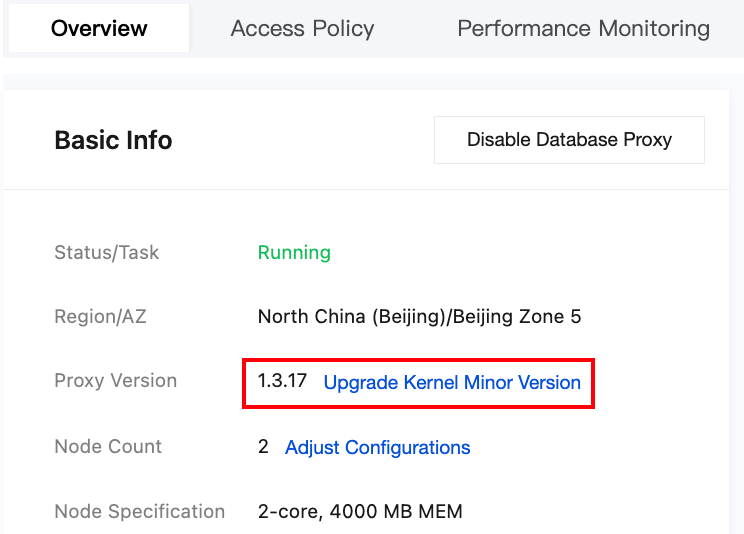Open the Adjust Configurations link
The height and width of the screenshot is (534, 744).
377,447
